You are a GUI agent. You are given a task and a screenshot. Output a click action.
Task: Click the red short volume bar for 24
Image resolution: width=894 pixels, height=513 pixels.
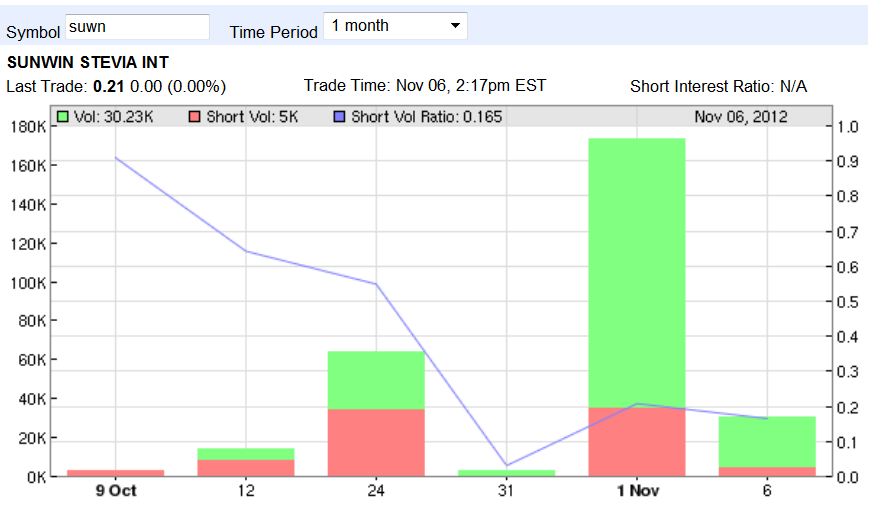(x=377, y=442)
